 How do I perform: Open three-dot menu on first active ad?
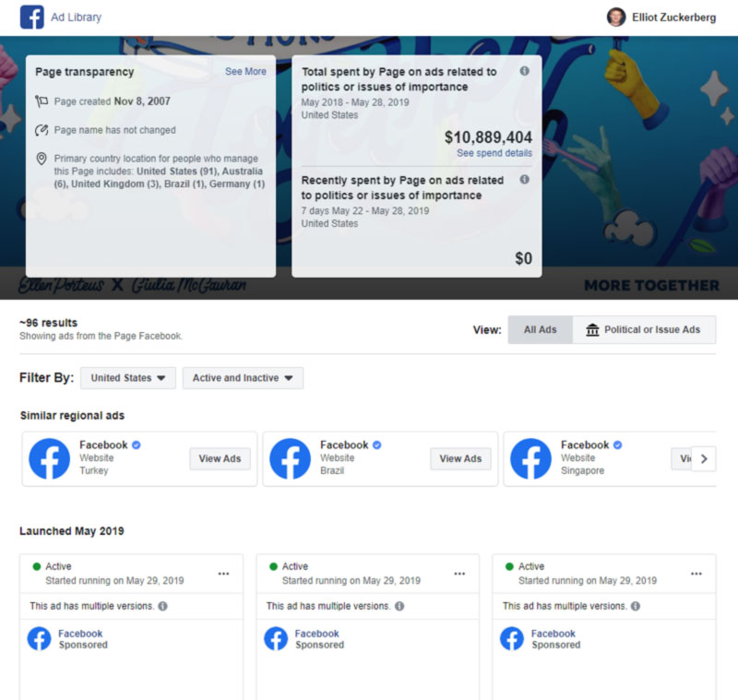coord(223,574)
